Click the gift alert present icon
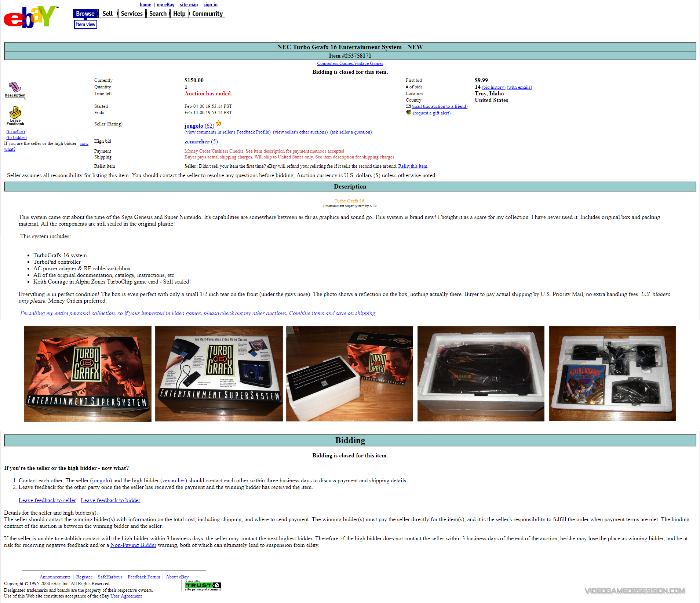The image size is (700, 603). pos(408,113)
